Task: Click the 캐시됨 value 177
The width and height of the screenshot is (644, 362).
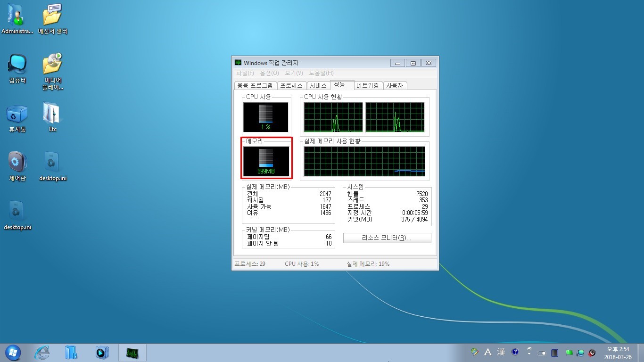Action: (x=327, y=200)
